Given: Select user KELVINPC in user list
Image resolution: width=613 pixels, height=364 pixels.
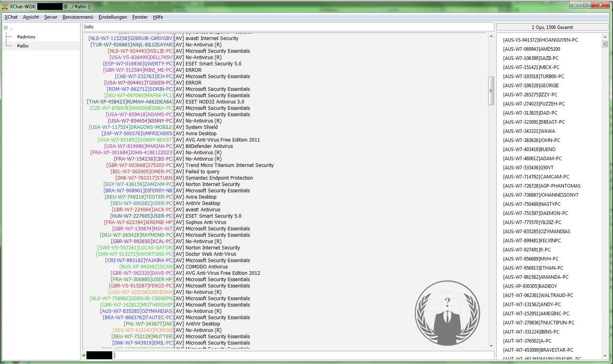Looking at the screenshot, I should (x=532, y=241).
